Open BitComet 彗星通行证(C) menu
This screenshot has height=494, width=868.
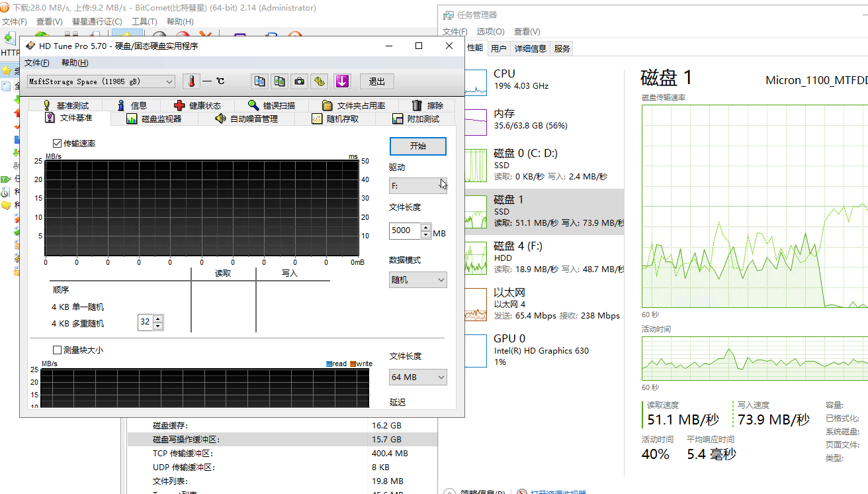[x=97, y=22]
